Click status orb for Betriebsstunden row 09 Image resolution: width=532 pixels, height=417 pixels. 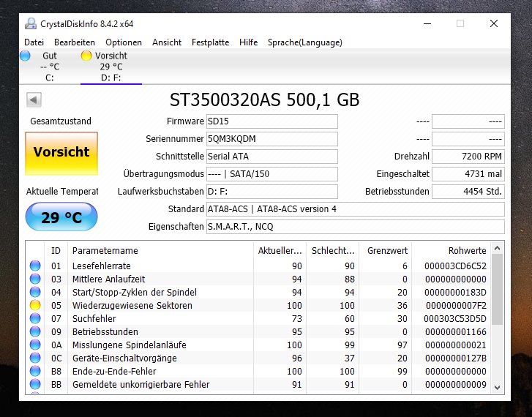35,331
